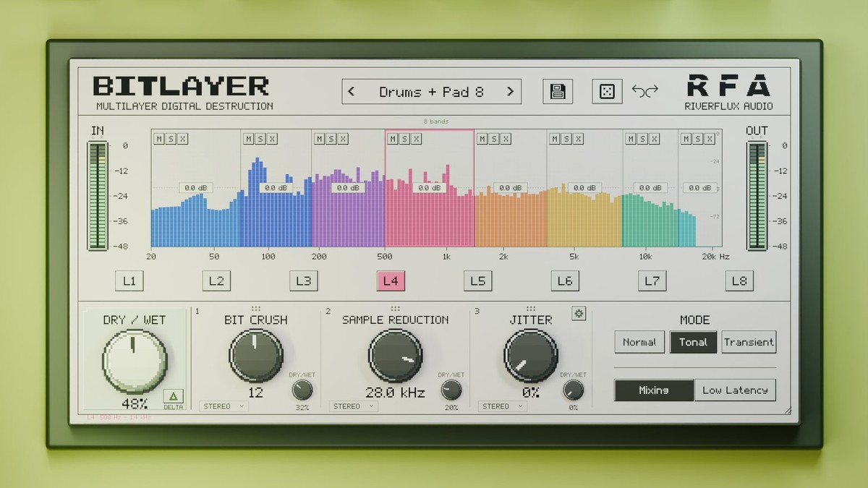The width and height of the screenshot is (868, 488).
Task: Mute the first blue band
Action: 158,139
